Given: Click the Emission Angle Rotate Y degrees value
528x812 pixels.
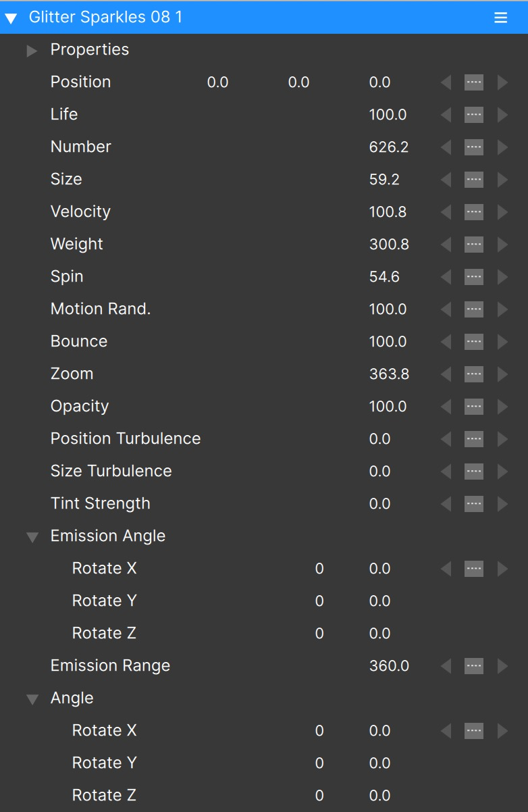Looking at the screenshot, I should pyautogui.click(x=379, y=601).
